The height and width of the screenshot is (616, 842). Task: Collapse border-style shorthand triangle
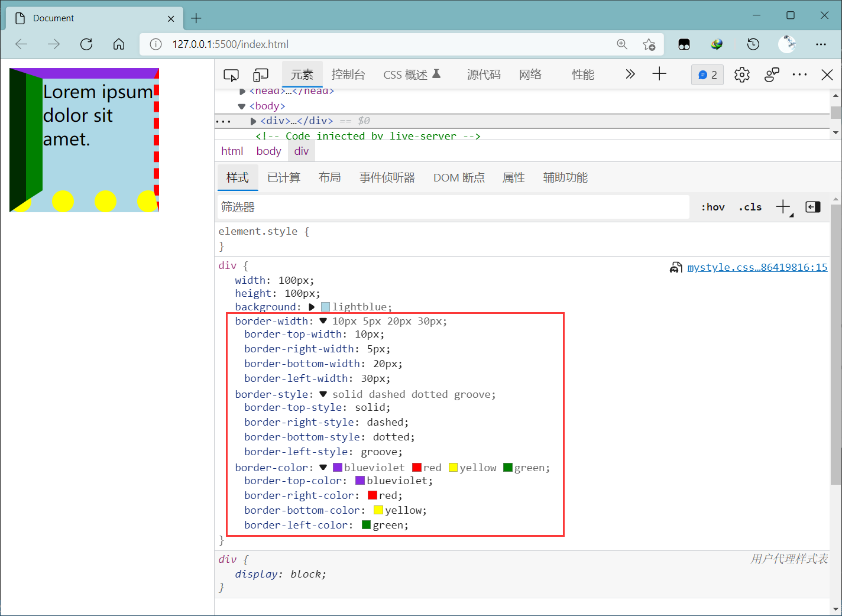coord(323,394)
